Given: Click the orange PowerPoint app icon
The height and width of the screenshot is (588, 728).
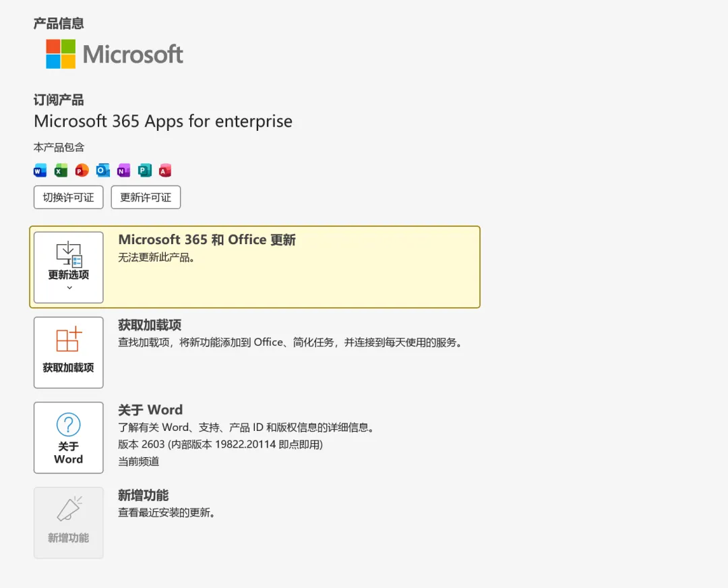Looking at the screenshot, I should pos(82,171).
